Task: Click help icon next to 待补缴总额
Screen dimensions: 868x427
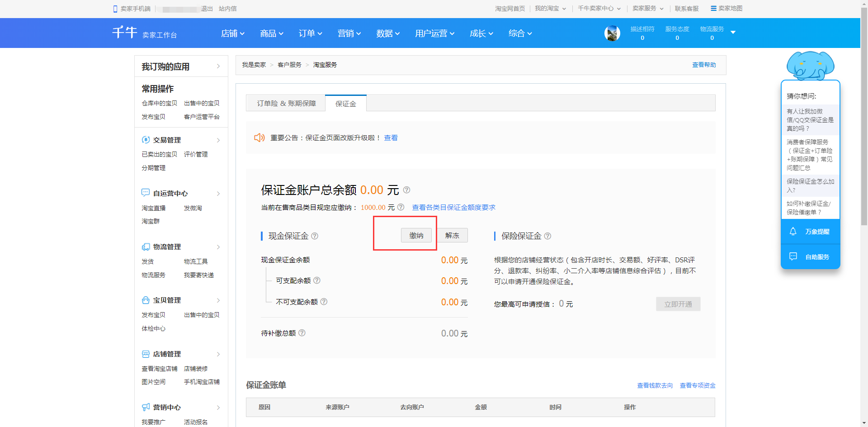Action: [302, 333]
